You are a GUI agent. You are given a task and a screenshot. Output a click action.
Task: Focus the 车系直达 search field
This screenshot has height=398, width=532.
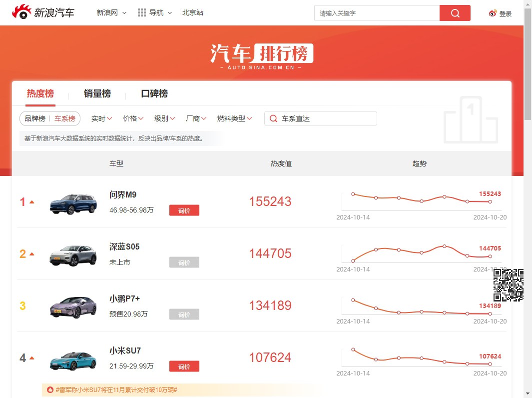point(321,118)
